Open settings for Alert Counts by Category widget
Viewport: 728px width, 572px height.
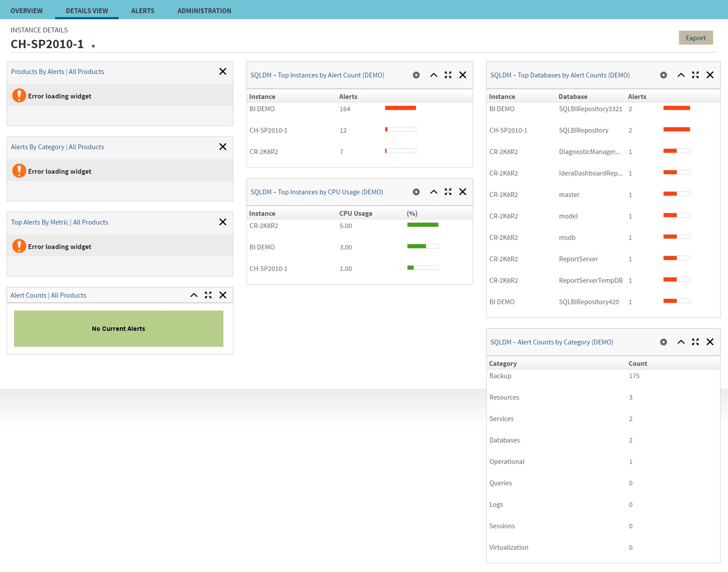pos(663,342)
